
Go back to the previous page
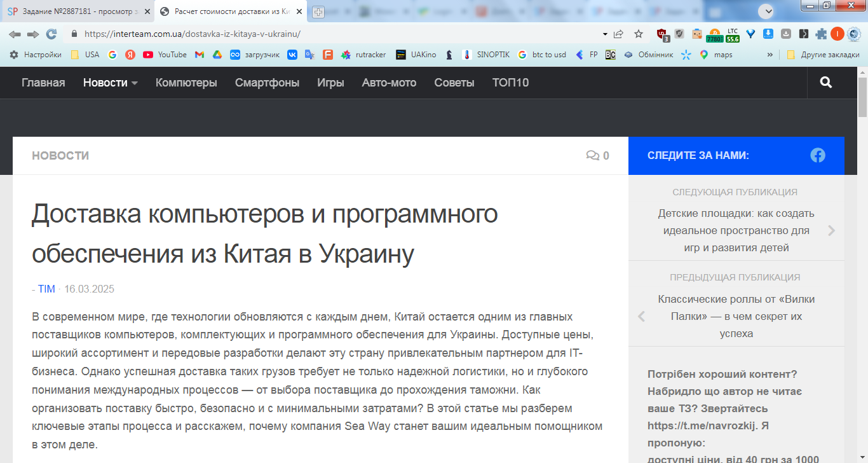tap(15, 34)
